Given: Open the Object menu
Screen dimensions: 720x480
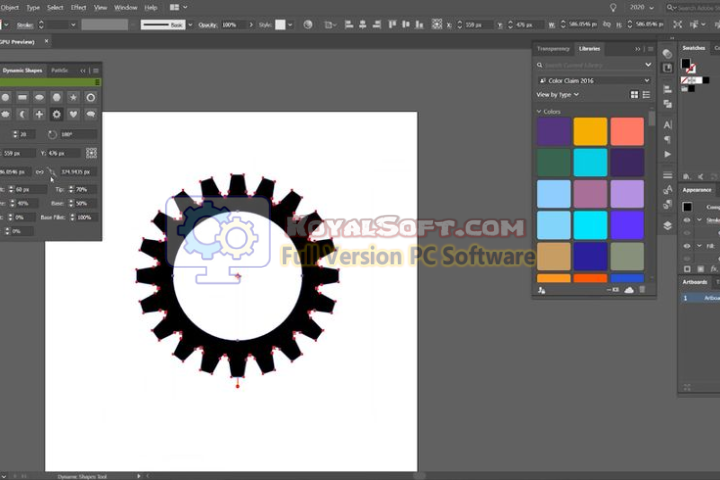Looking at the screenshot, I should (10, 7).
